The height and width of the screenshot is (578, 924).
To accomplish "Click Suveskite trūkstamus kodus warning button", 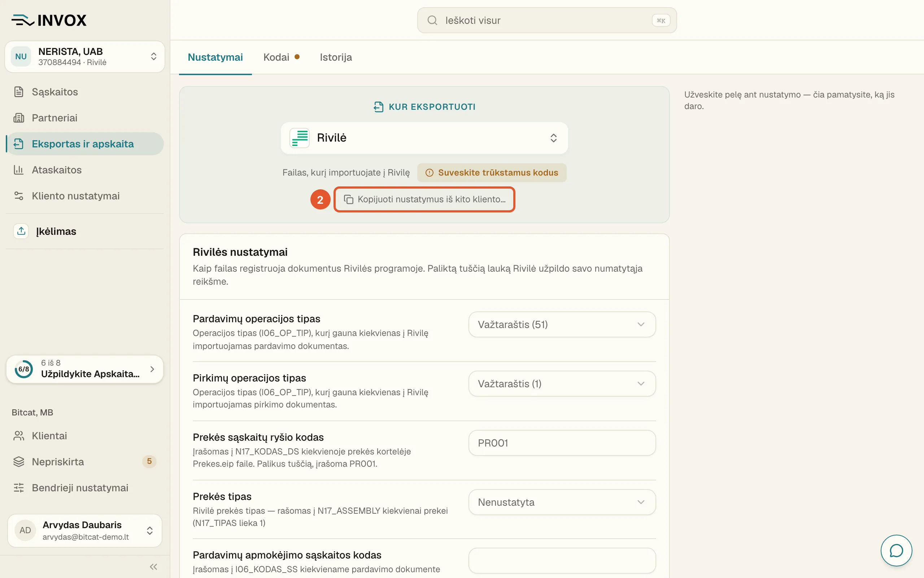I will [x=492, y=173].
